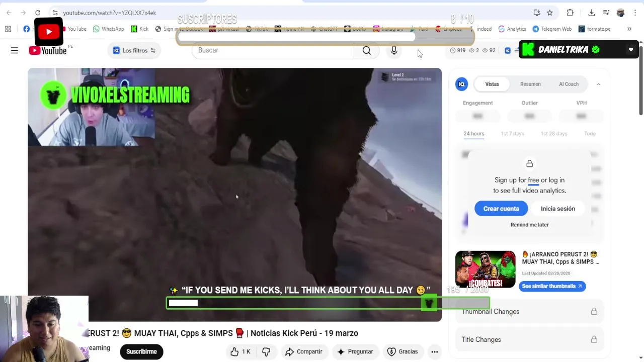Click See similar thumbnails button
The image size is (644, 362).
coord(552,286)
